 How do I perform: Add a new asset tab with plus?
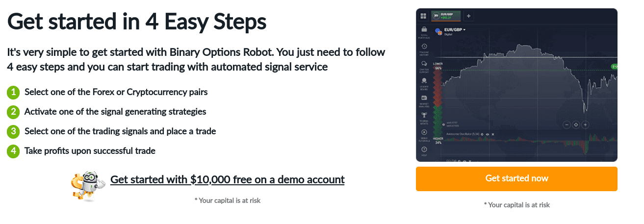(468, 16)
